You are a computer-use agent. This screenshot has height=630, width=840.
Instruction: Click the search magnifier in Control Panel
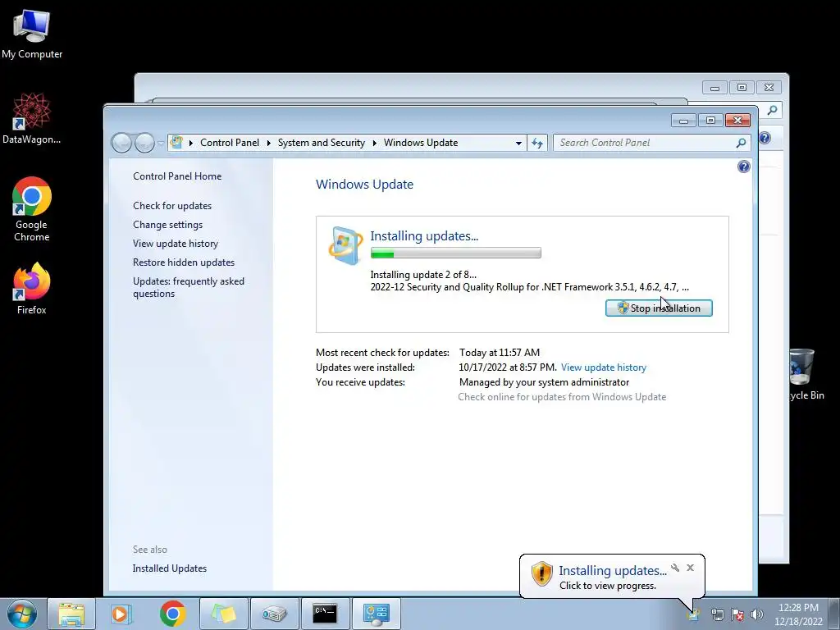point(741,143)
